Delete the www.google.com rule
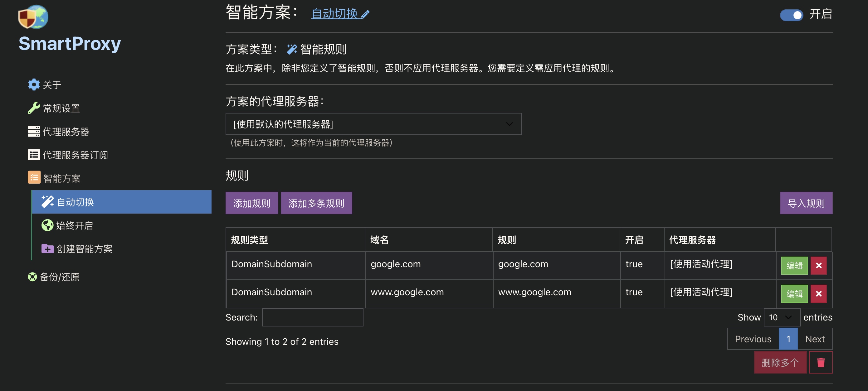 (819, 293)
